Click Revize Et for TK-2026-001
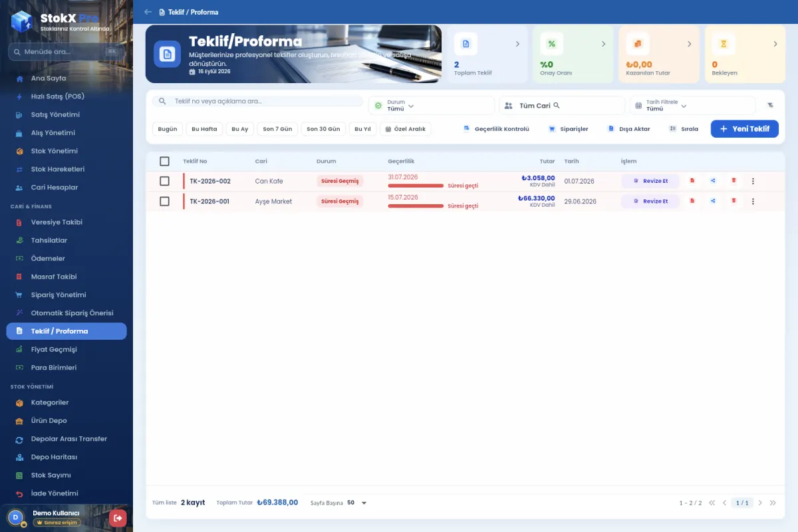 (x=650, y=201)
